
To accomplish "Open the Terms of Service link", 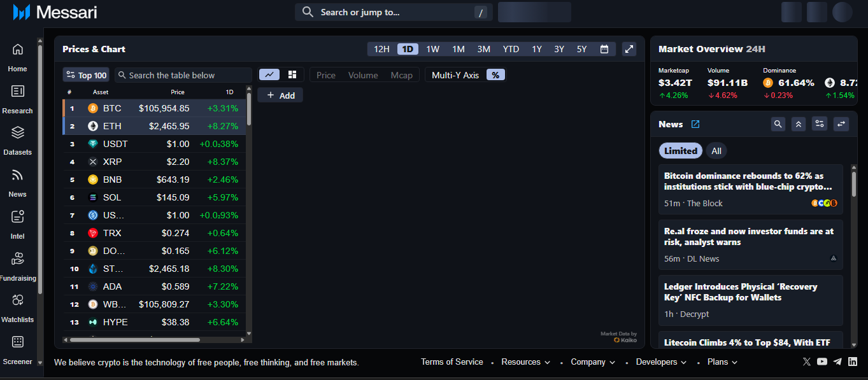I will (452, 362).
